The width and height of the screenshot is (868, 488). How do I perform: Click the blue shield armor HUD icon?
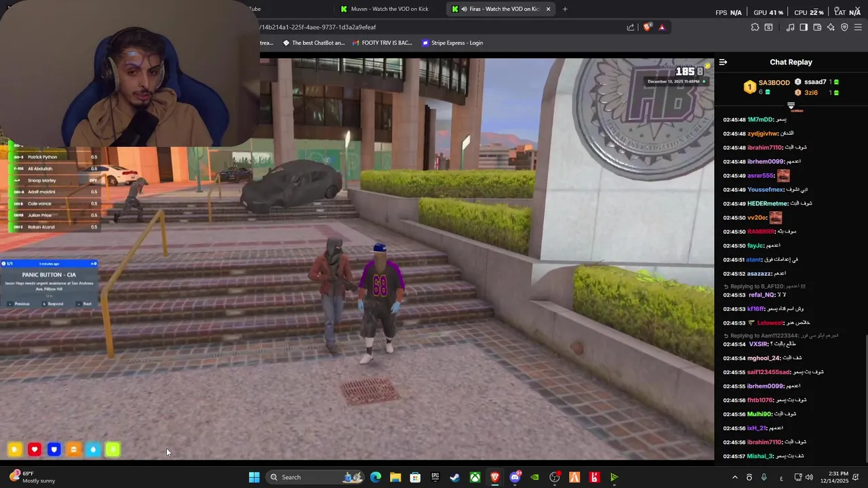tap(54, 449)
